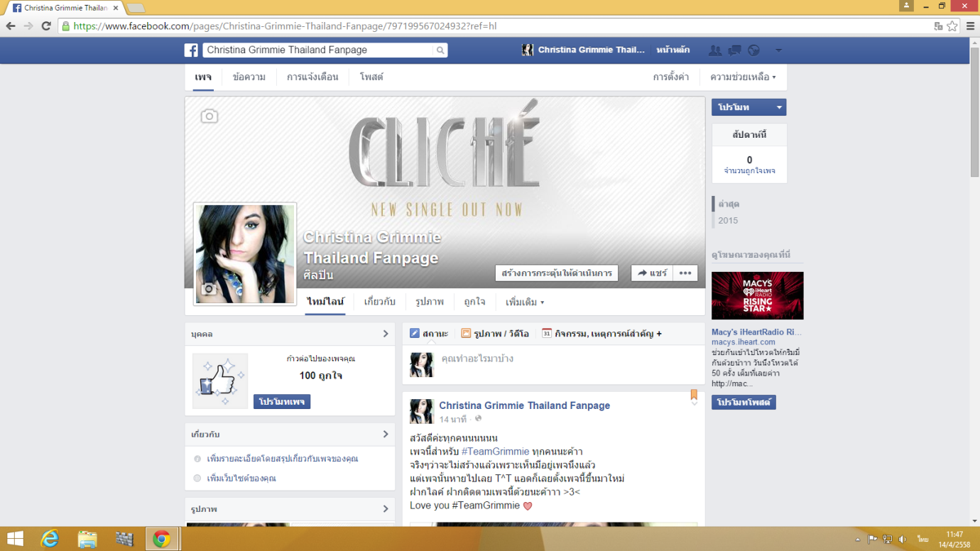Click Christina Grimmie Thail... header profile link

pos(584,50)
